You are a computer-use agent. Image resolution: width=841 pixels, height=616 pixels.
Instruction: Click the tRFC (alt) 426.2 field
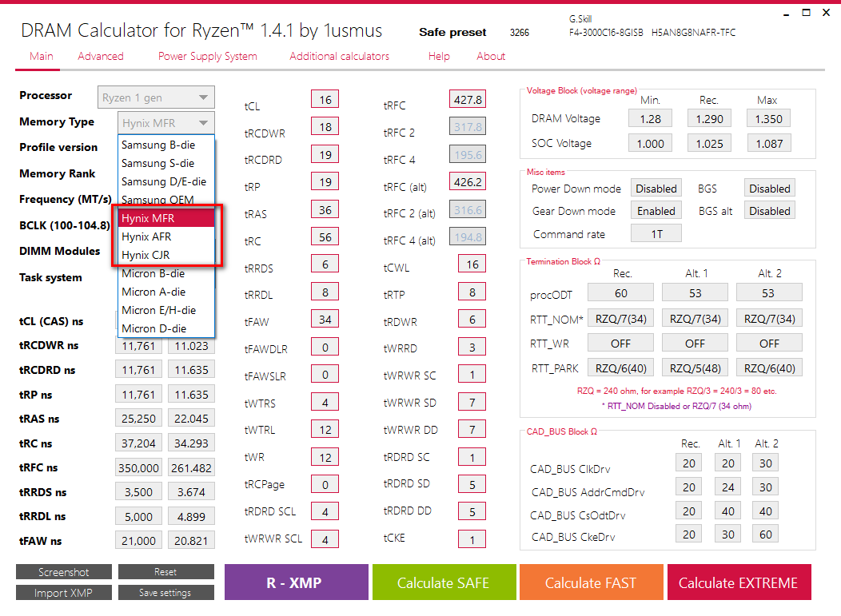pos(467,182)
